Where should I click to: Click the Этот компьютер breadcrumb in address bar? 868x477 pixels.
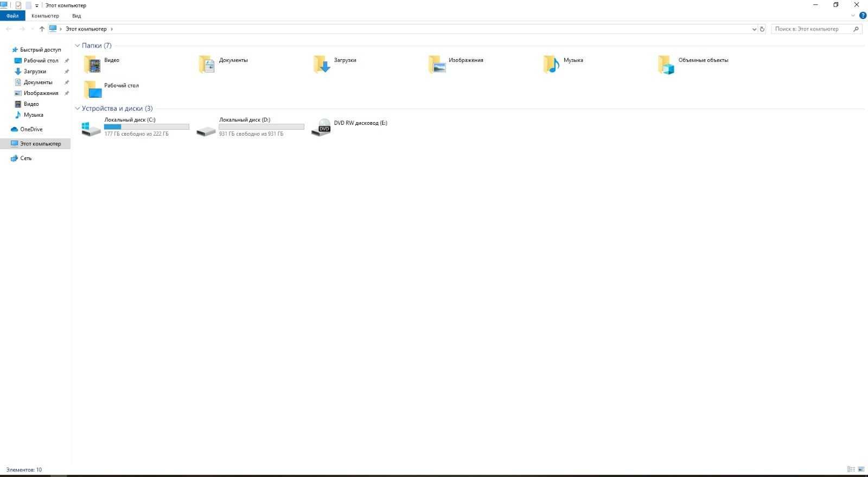86,29
